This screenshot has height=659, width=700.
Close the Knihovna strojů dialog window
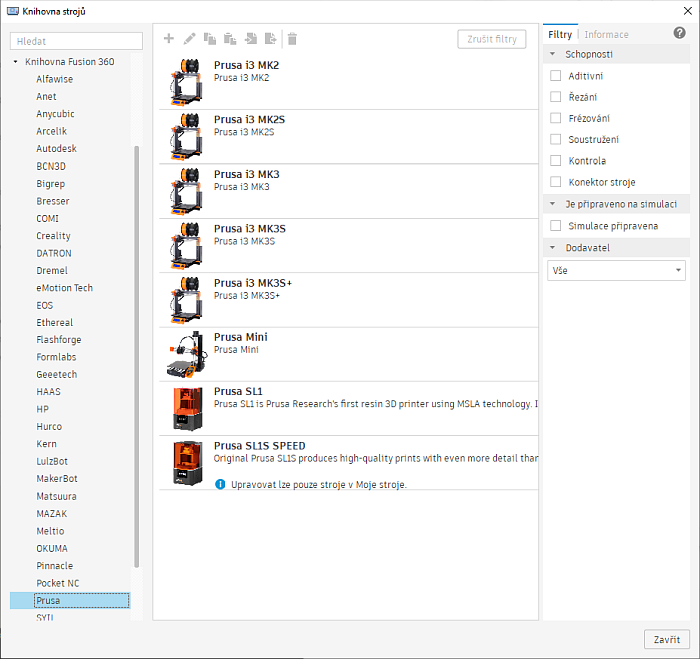(x=688, y=11)
